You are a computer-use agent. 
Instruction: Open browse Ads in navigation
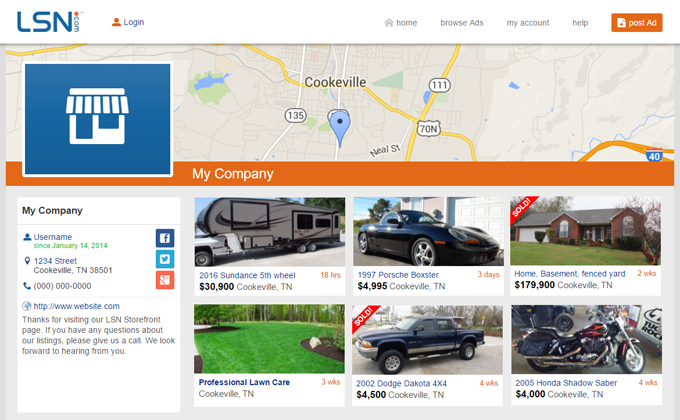click(462, 23)
